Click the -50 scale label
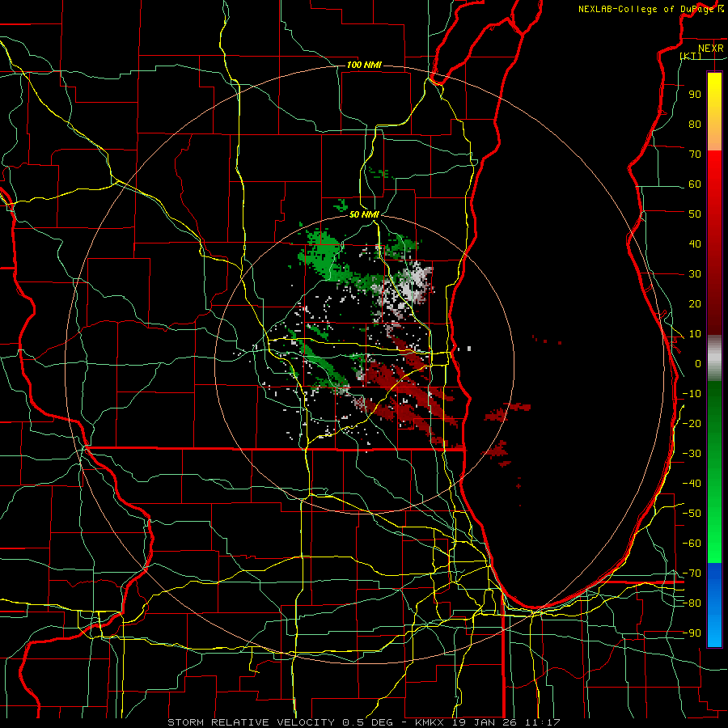 tap(692, 514)
